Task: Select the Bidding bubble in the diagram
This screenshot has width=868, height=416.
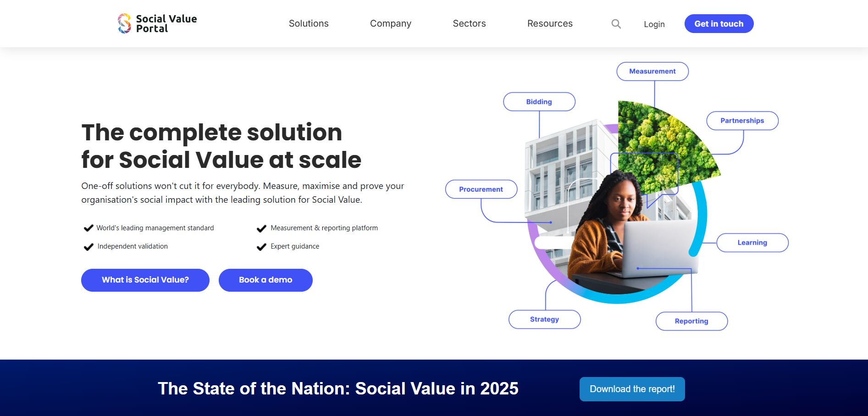Action: point(539,101)
